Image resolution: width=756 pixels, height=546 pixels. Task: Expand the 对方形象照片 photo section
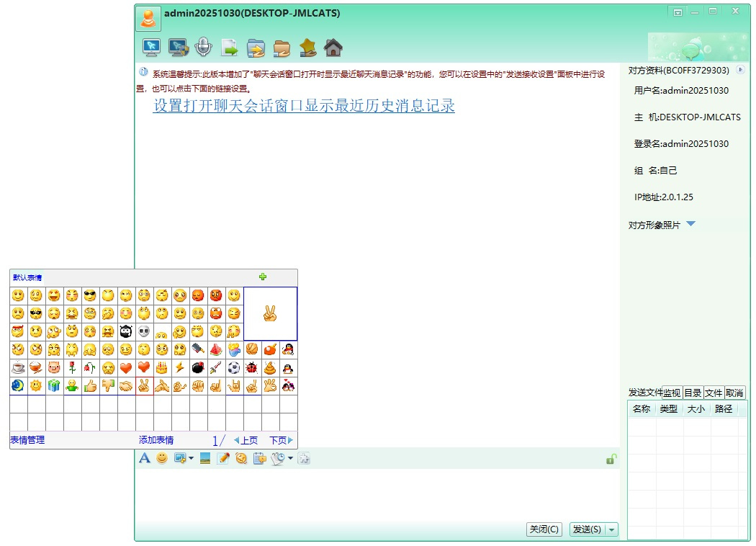[690, 224]
